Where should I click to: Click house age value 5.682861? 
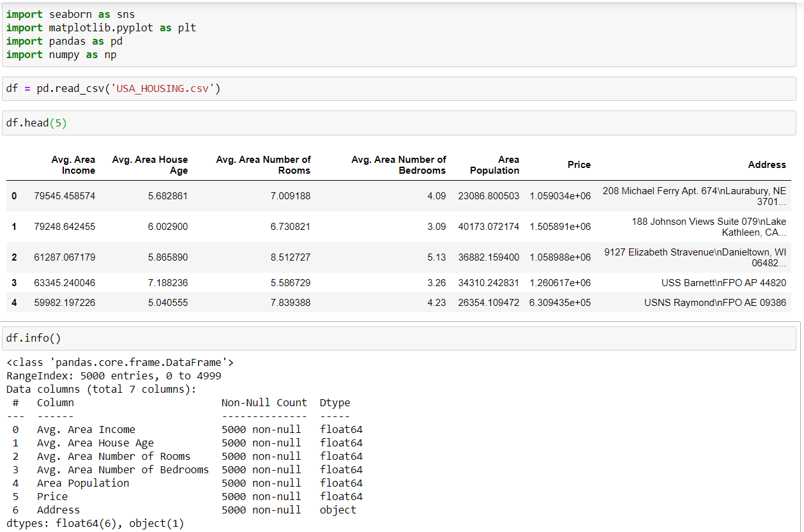(168, 196)
